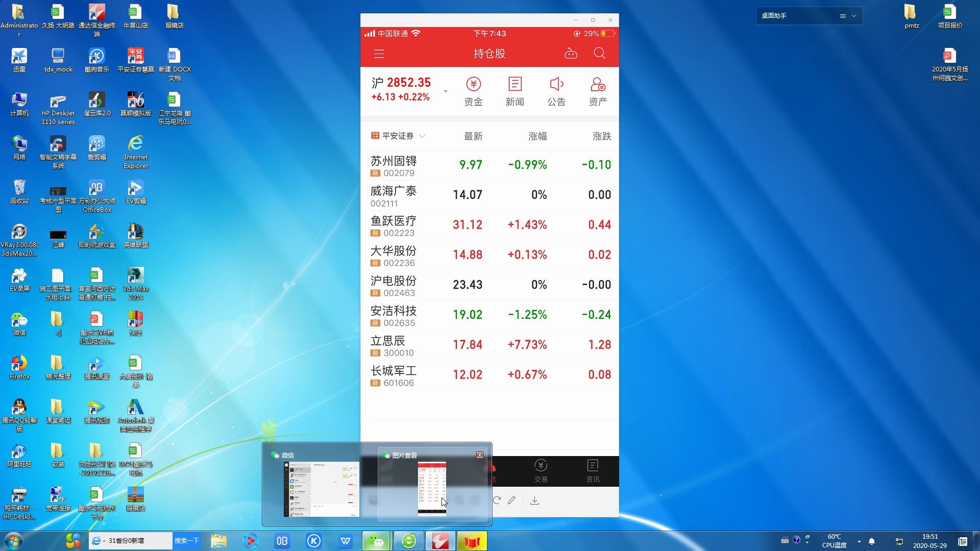Expand the 沪 index dropdown arrow

[x=446, y=91]
